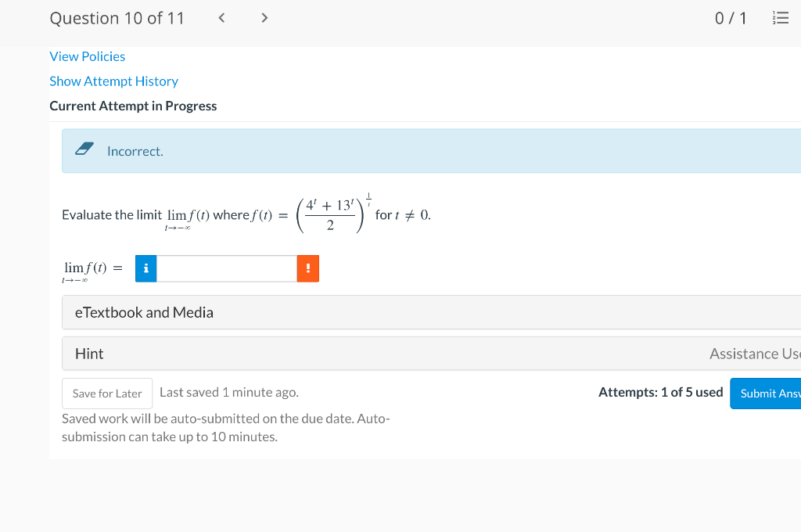The image size is (801, 532).
Task: Open the numbered question list icon
Action: click(x=781, y=17)
